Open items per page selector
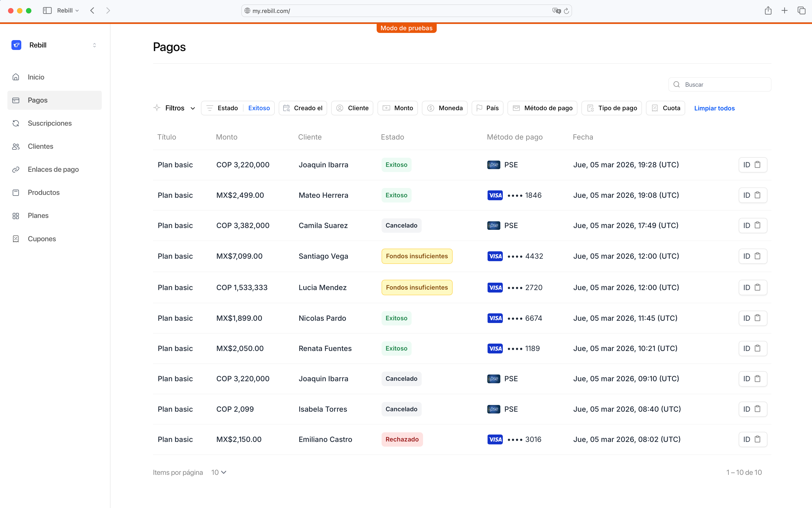This screenshot has height=508, width=812. point(219,472)
